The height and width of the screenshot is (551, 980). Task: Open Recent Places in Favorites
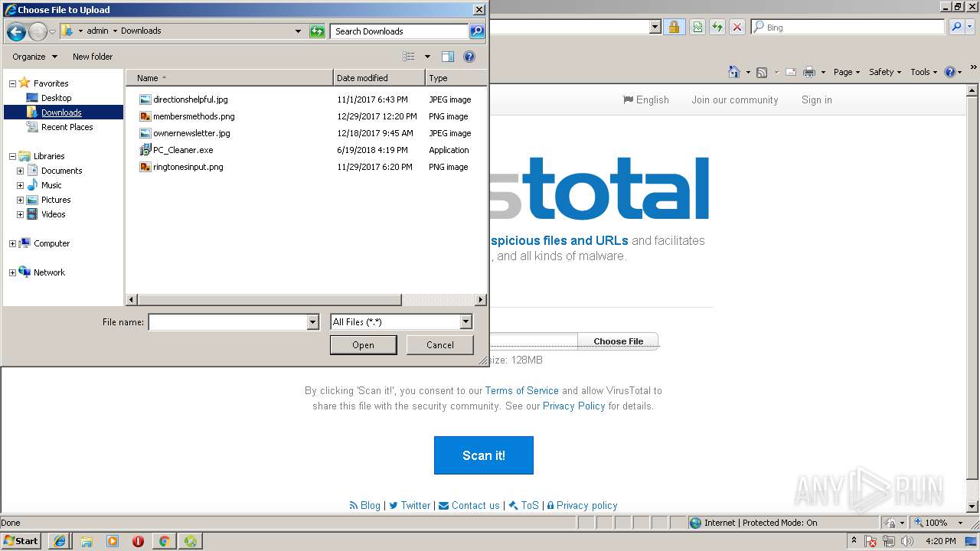tap(67, 127)
